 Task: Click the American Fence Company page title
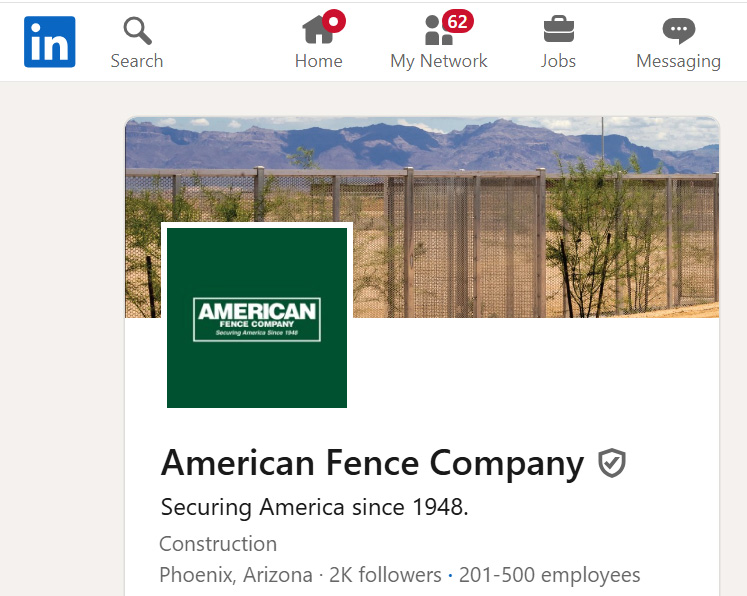pyautogui.click(x=372, y=463)
